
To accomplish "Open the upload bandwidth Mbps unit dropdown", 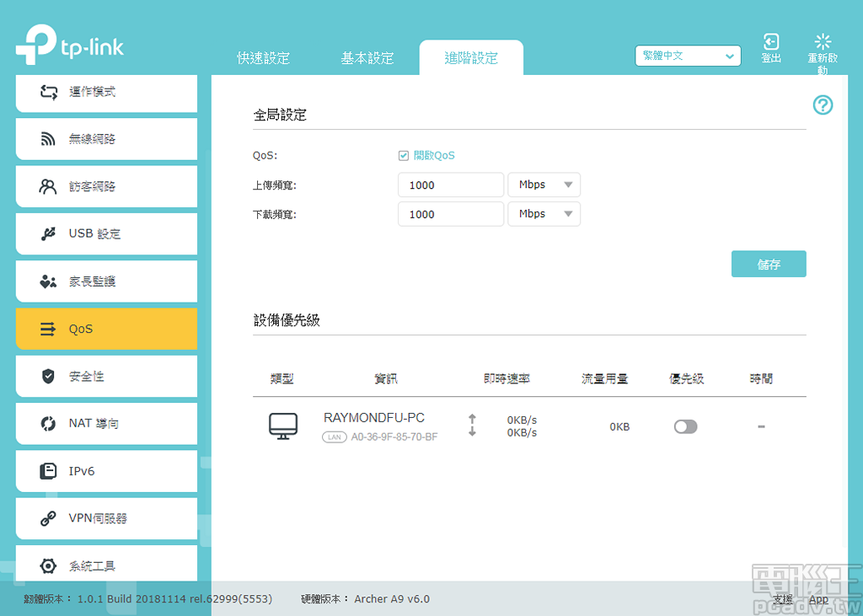I will [544, 185].
